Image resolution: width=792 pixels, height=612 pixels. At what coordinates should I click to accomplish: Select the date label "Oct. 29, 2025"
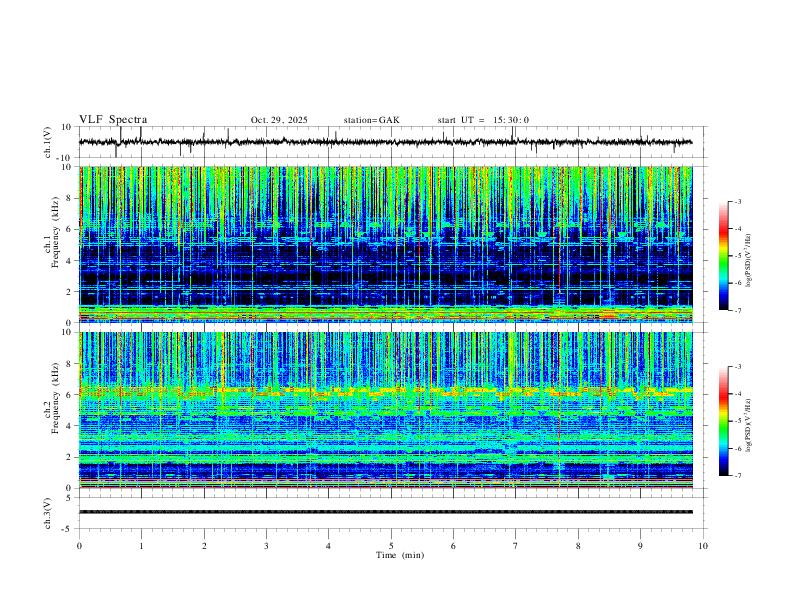coord(279,120)
